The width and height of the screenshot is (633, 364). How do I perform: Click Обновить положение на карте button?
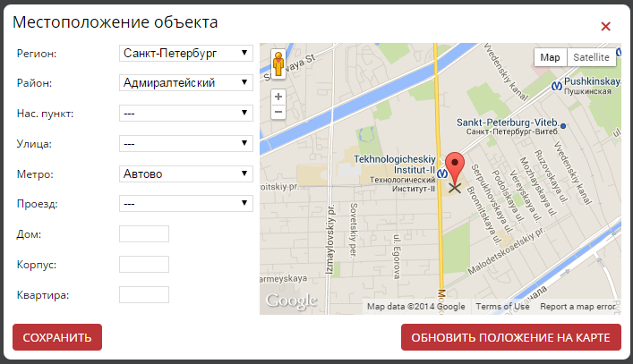pos(510,338)
